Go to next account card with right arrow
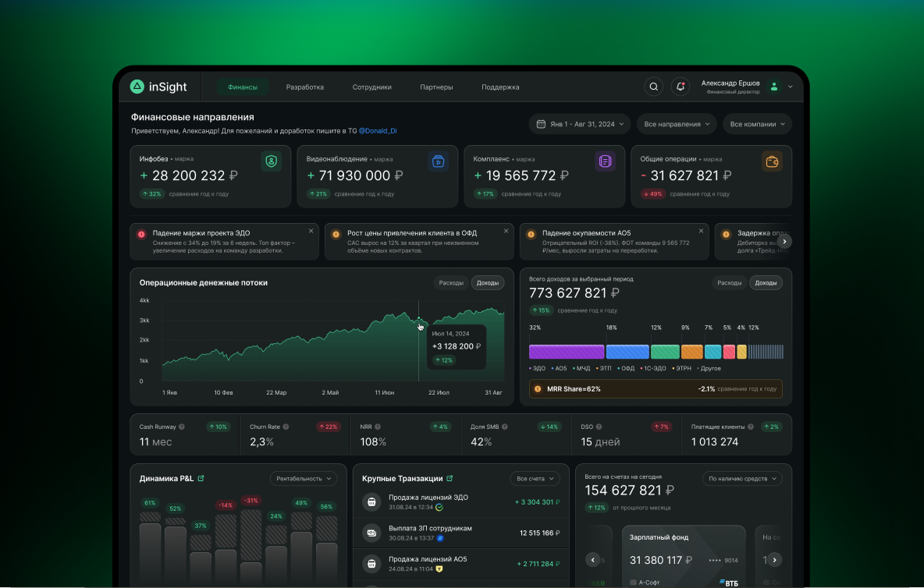Viewport: 924px width, 588px height. [775, 560]
